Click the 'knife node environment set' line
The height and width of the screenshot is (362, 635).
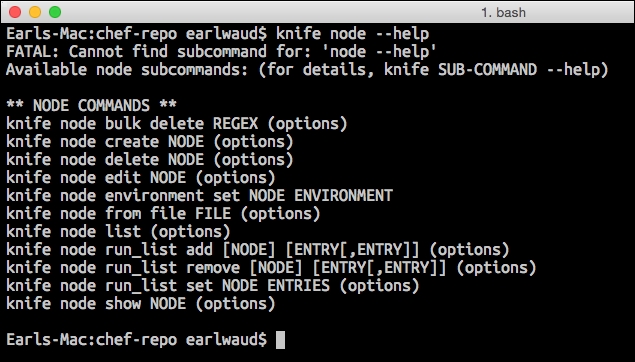[x=199, y=196]
